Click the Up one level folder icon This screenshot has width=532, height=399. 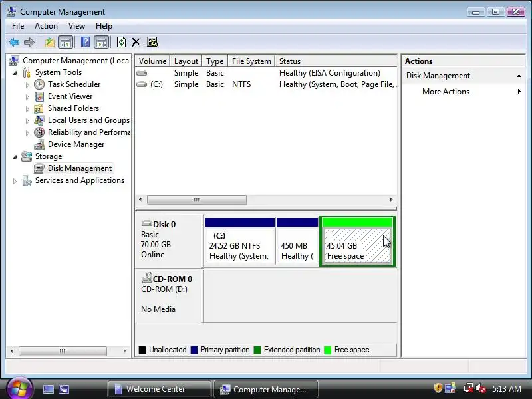tap(49, 42)
